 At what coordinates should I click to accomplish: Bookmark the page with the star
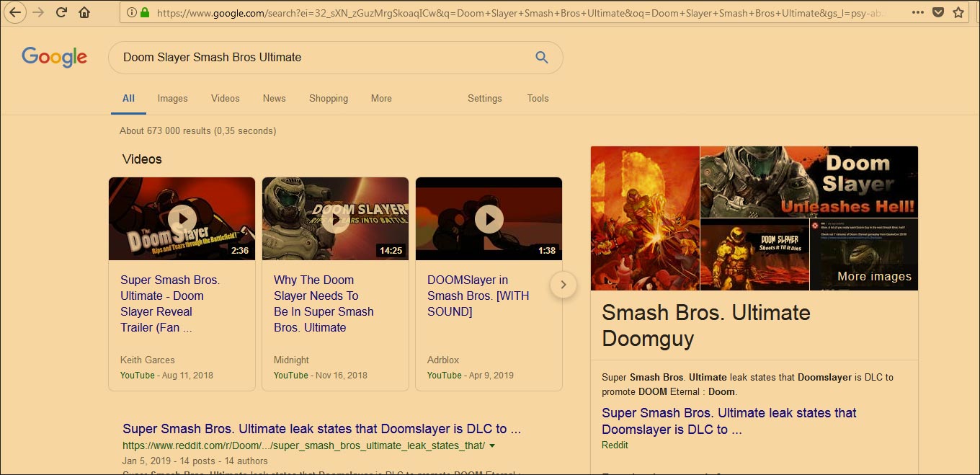tap(958, 12)
